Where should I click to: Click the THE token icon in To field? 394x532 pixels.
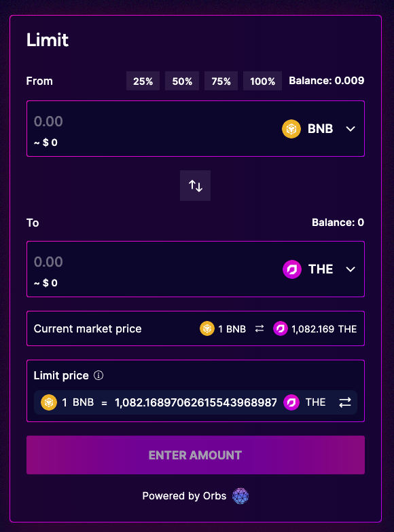tap(292, 269)
